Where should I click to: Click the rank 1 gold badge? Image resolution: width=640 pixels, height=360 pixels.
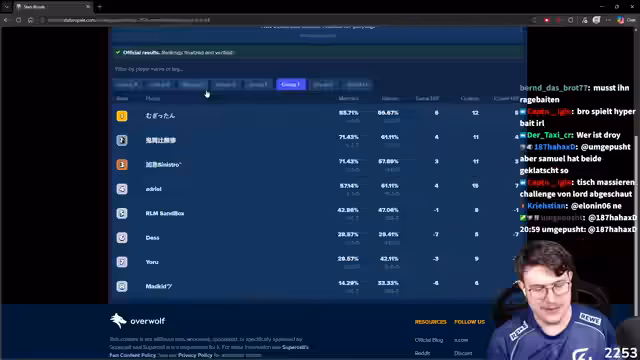point(122,116)
